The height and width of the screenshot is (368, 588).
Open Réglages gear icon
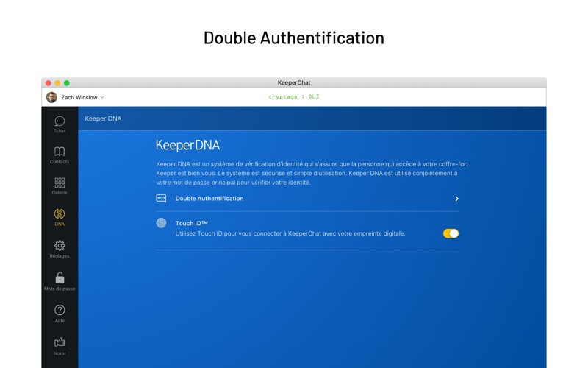(60, 246)
